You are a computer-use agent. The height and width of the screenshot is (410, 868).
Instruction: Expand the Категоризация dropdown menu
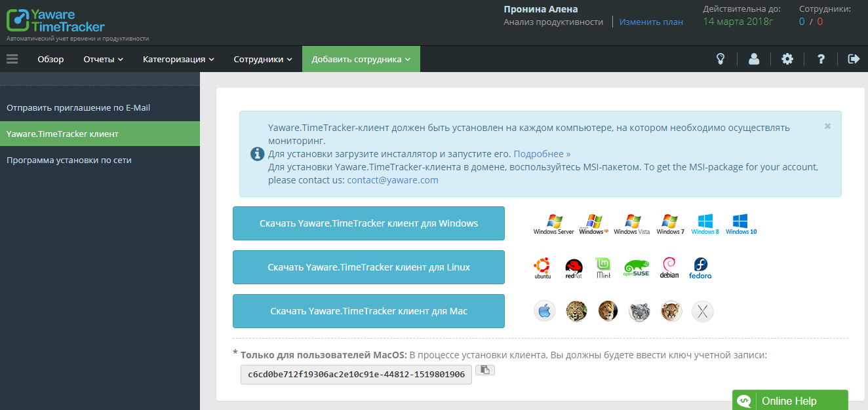(x=179, y=59)
